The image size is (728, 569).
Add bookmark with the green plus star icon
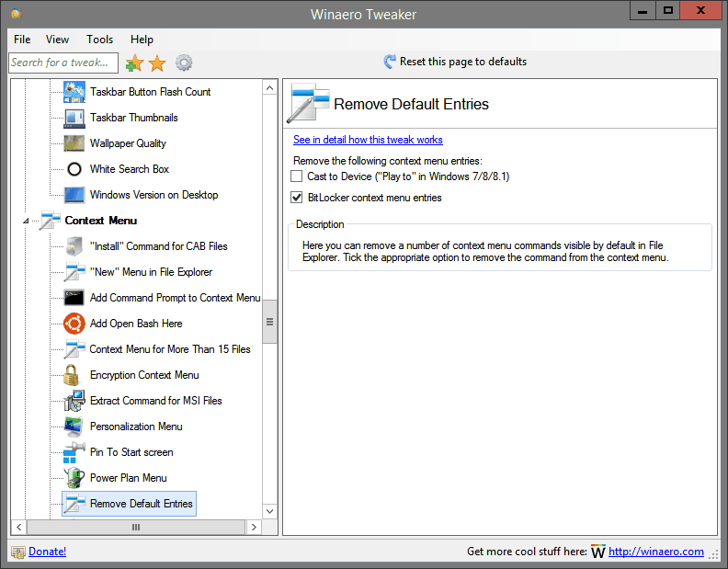coord(134,63)
